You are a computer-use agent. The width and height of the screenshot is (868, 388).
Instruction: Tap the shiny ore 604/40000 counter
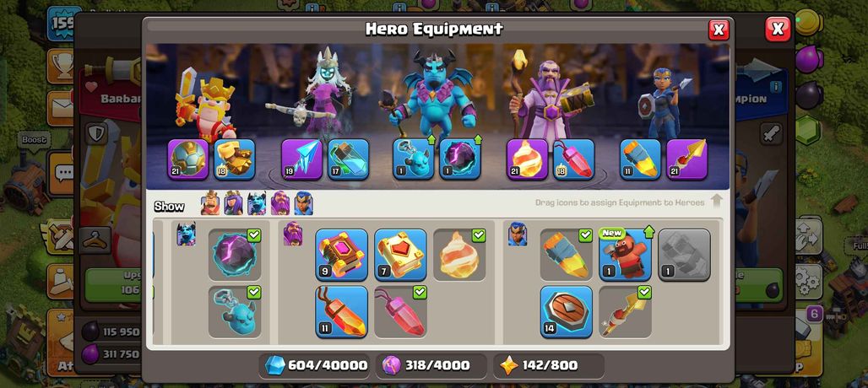[x=315, y=365]
